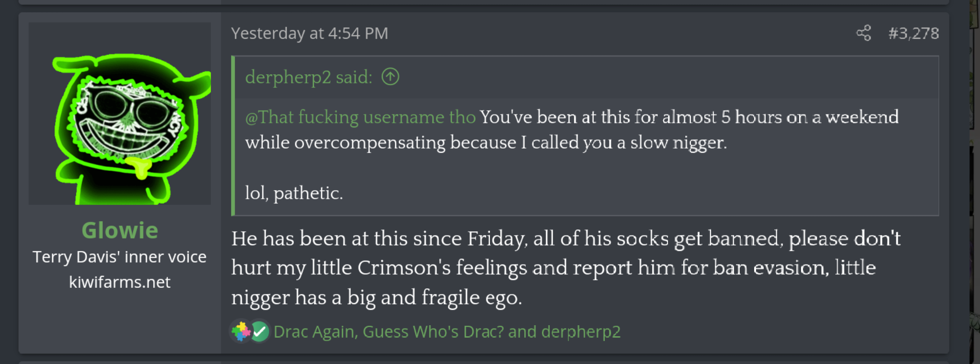The width and height of the screenshot is (980, 364).
Task: Click the background image strip at right edge
Action: (x=974, y=182)
